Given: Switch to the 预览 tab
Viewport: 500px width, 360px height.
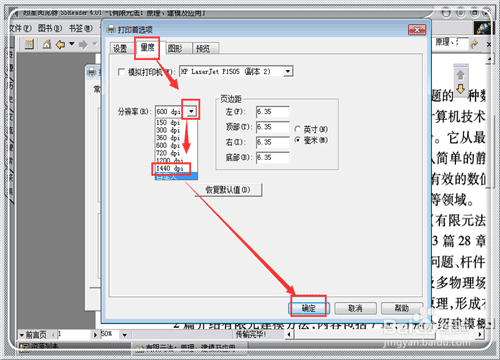Looking at the screenshot, I should click(x=203, y=49).
